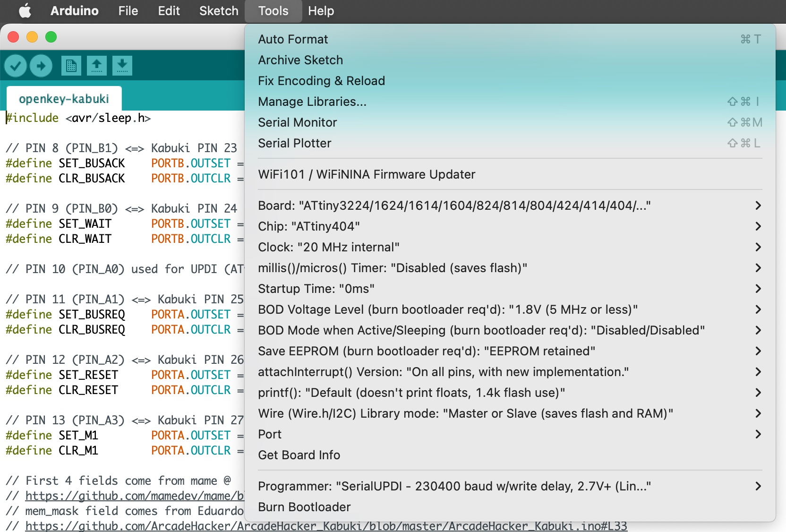This screenshot has width=786, height=532.
Task: Expand the Programmer "SerialUPDI" submenu
Action: pos(510,486)
